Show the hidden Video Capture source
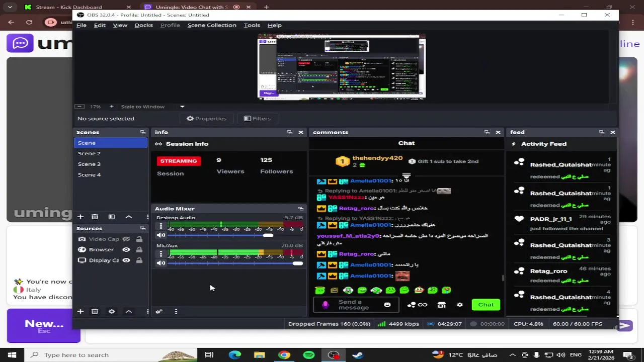The image size is (644, 362). [x=126, y=239]
